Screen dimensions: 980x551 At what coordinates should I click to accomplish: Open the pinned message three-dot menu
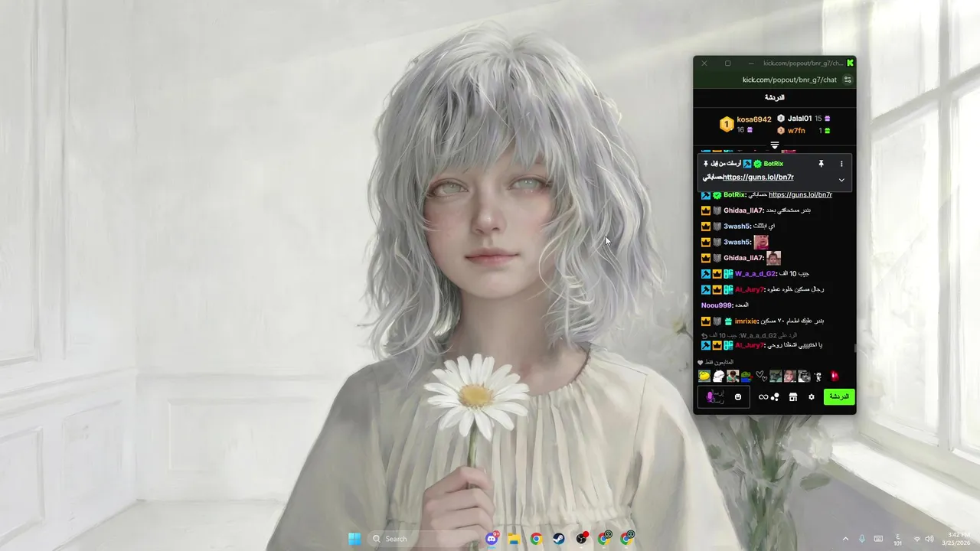coord(841,164)
